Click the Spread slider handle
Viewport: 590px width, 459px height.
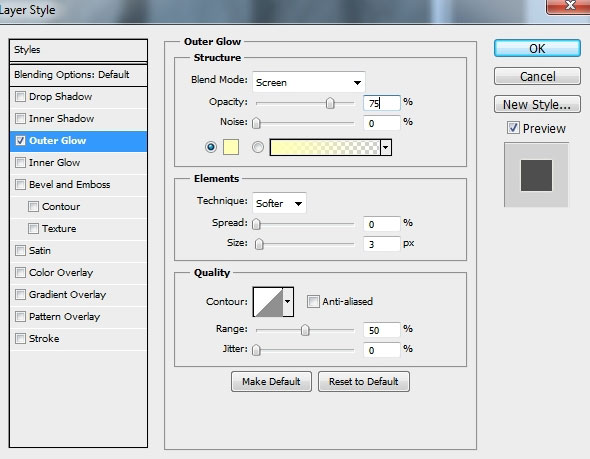(256, 224)
